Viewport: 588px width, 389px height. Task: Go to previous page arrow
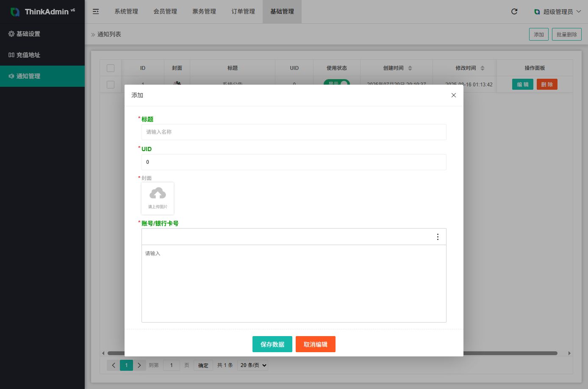[113, 365]
